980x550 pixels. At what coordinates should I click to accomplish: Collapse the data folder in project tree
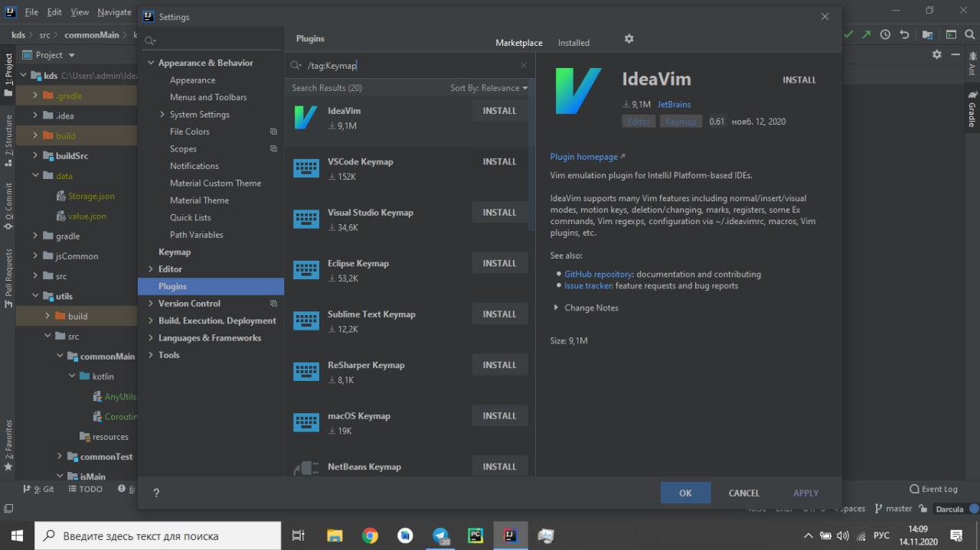[36, 175]
